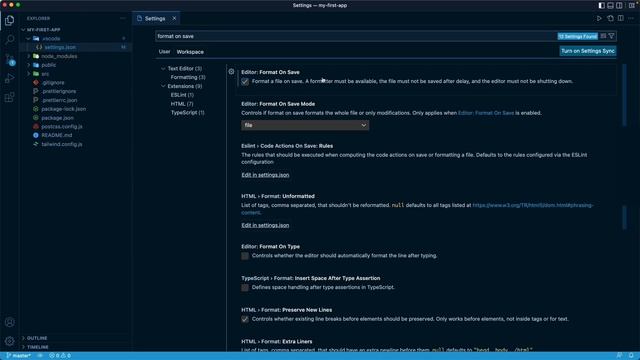Open the Format On Save Mode dropdown
Image resolution: width=640 pixels, height=360 pixels.
point(305,125)
